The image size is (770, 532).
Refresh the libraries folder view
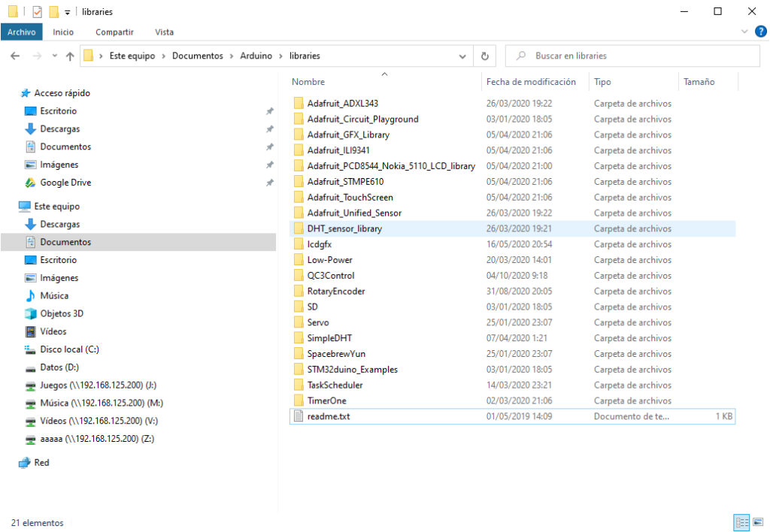coord(485,56)
